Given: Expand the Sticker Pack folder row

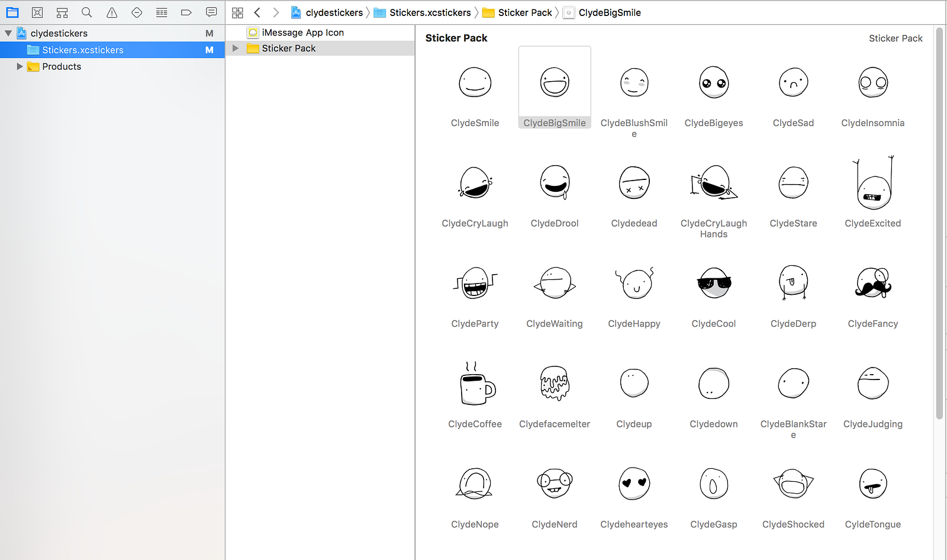Looking at the screenshot, I should pos(236,48).
